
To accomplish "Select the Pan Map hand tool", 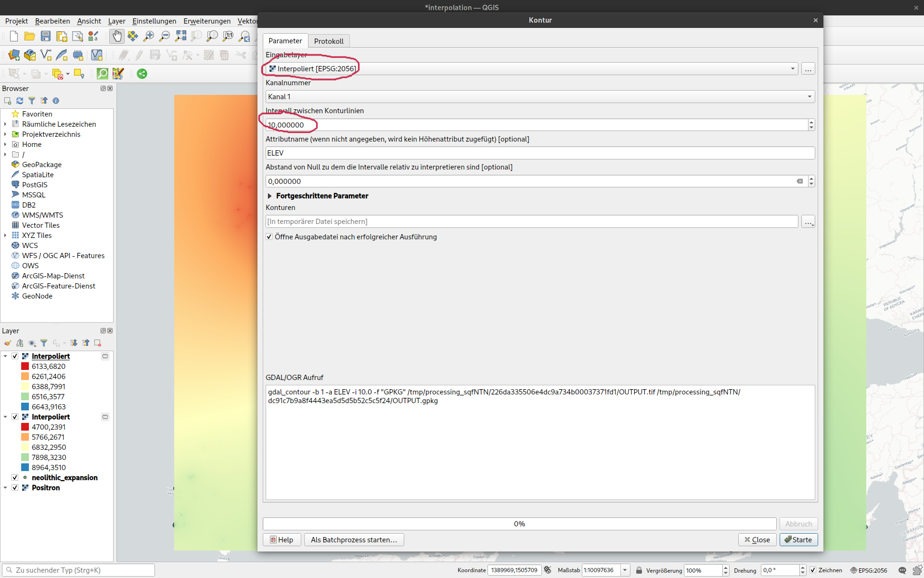I will (117, 36).
